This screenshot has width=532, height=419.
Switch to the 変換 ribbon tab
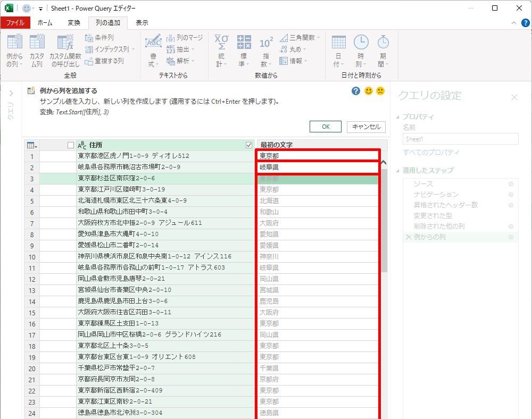tap(74, 23)
